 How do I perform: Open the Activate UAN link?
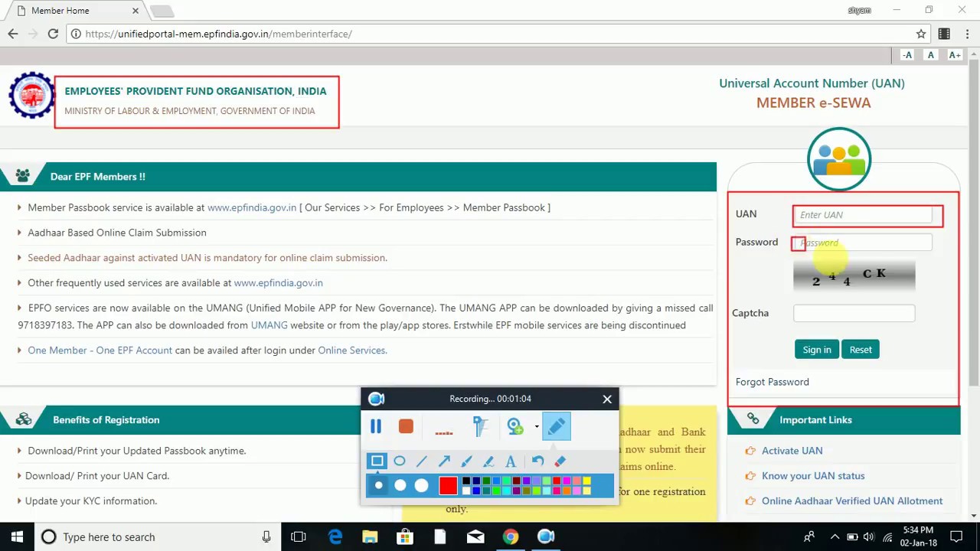pos(792,451)
